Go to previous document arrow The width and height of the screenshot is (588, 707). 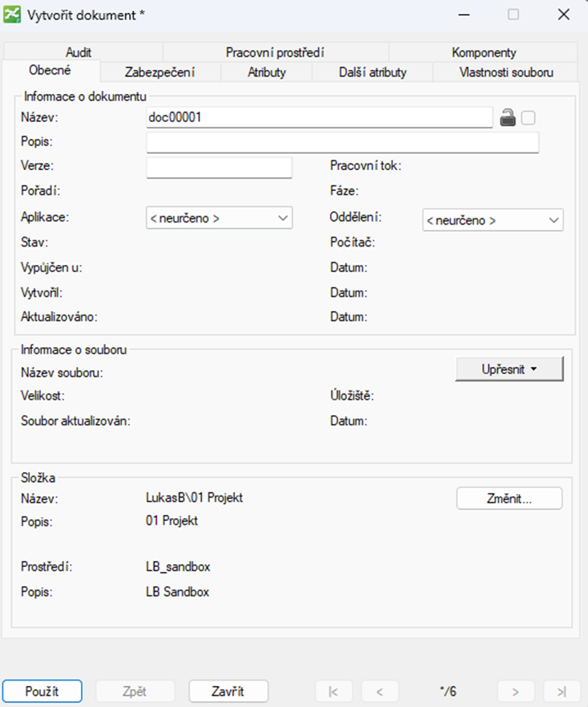pyautogui.click(x=380, y=691)
